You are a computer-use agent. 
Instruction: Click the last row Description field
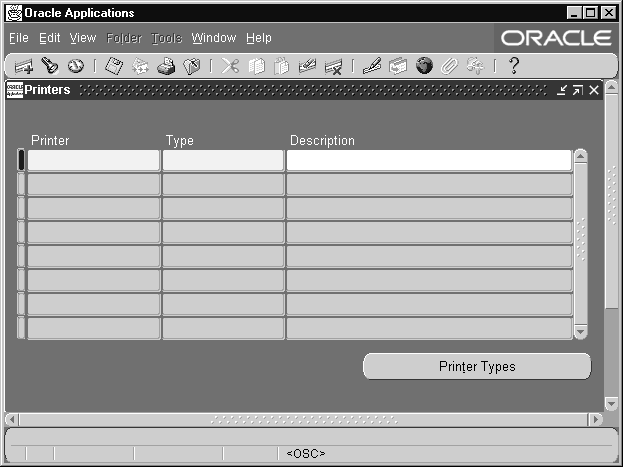point(429,328)
